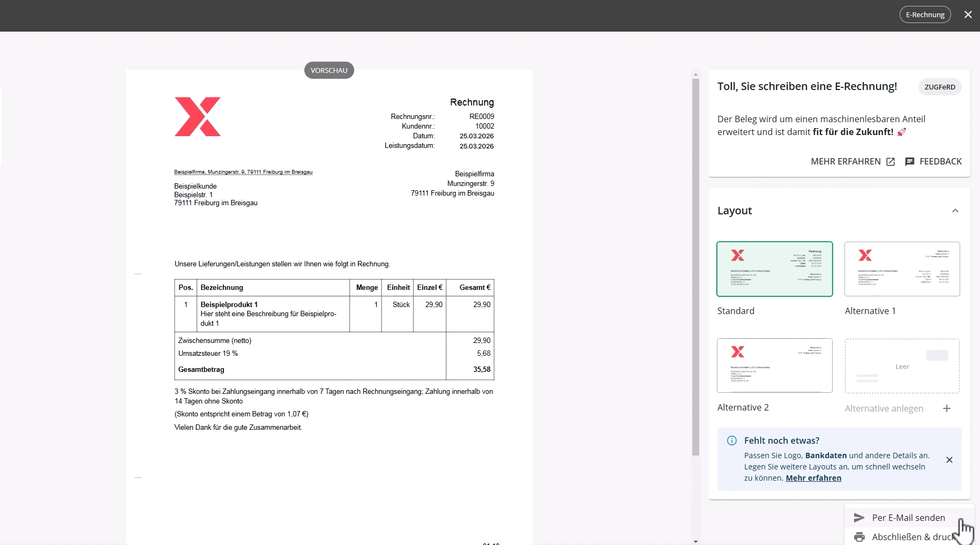Select the Standard layout thumbnail

(774, 269)
